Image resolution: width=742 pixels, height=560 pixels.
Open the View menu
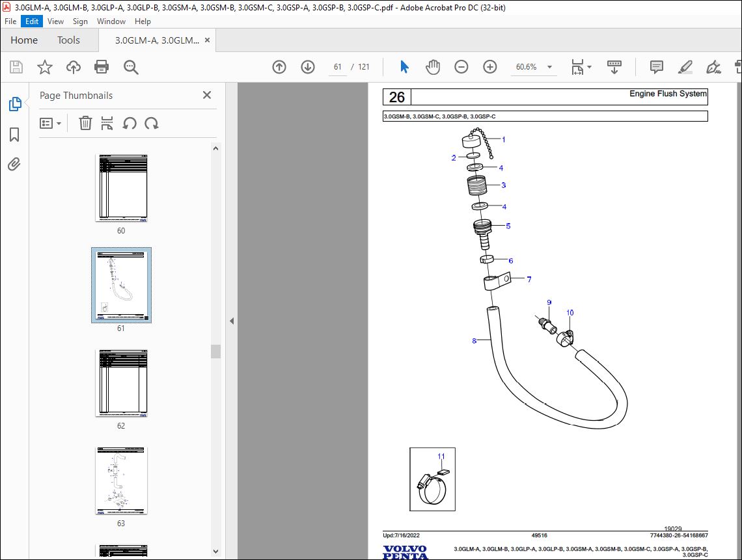tap(55, 21)
